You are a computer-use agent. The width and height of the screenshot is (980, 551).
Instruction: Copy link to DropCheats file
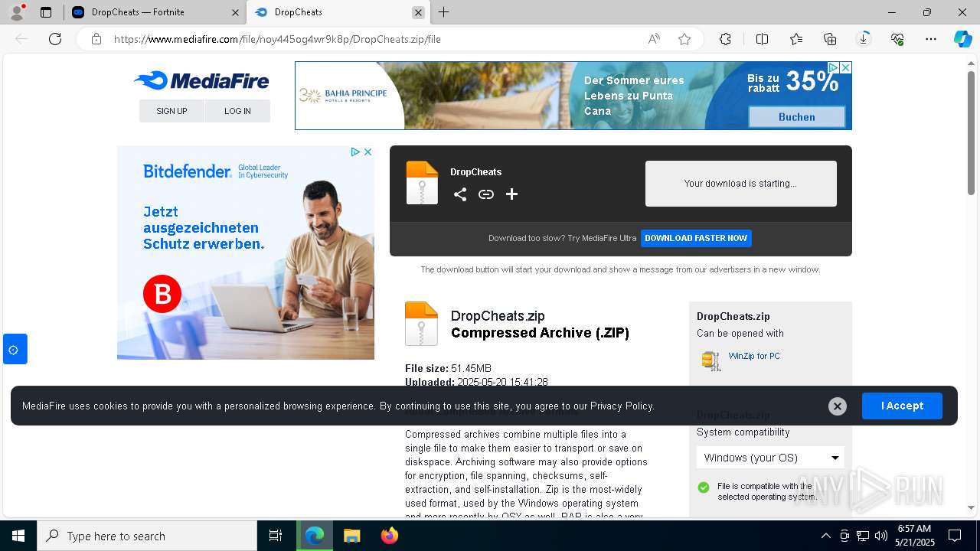pos(485,194)
